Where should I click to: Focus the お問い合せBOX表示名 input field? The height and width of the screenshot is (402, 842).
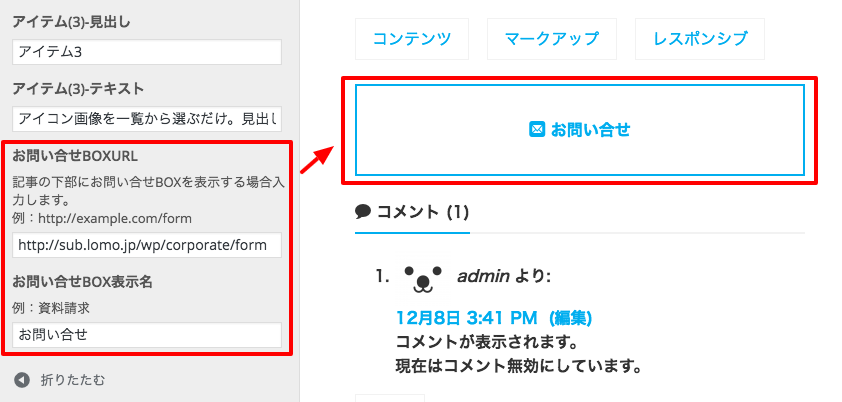coord(147,335)
